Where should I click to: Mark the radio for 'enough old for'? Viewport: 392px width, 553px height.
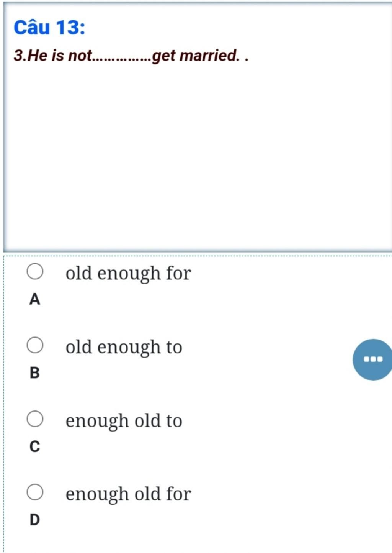coord(35,492)
